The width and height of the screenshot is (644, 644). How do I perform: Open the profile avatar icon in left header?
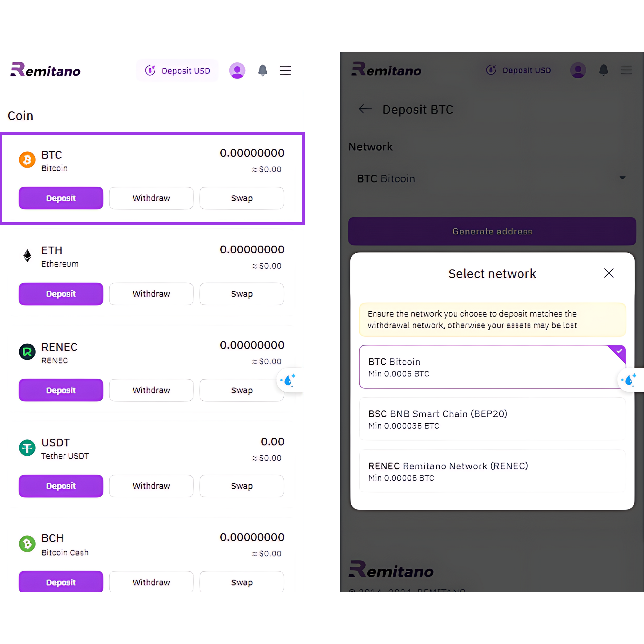coord(237,70)
